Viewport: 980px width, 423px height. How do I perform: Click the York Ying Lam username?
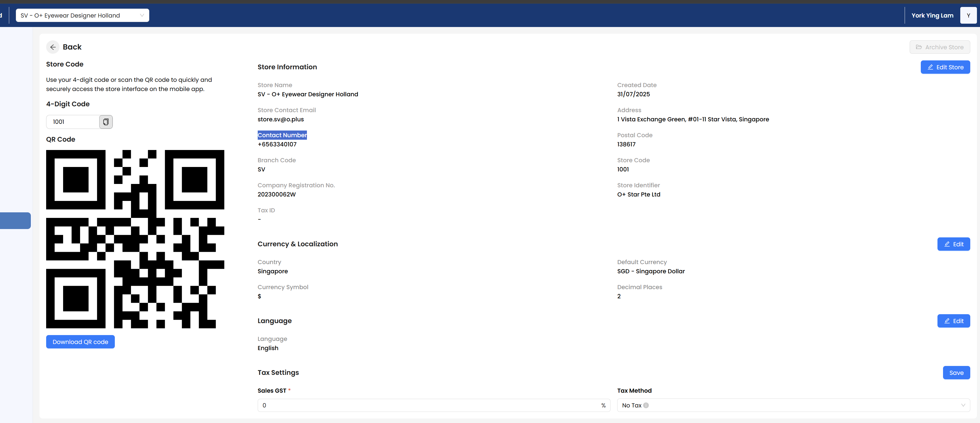pos(932,16)
